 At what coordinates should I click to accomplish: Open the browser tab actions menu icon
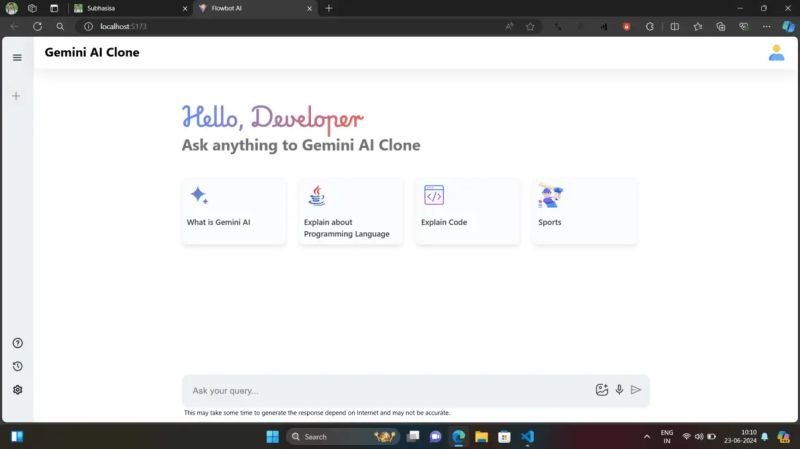[x=54, y=8]
